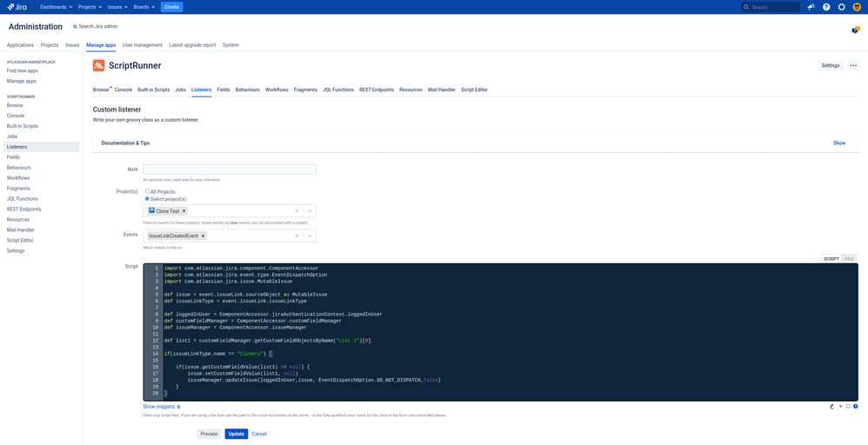Click inside the script code editor
The height and width of the screenshot is (445, 868).
coord(500,332)
